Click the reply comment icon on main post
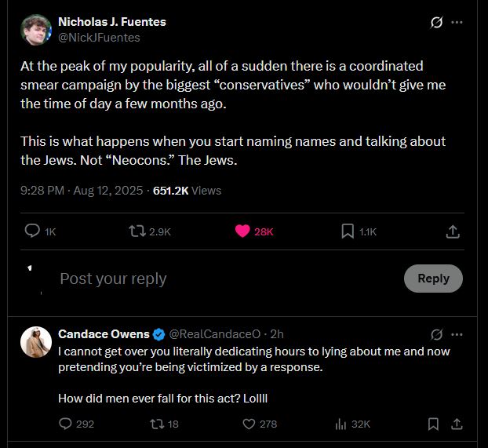 (33, 231)
